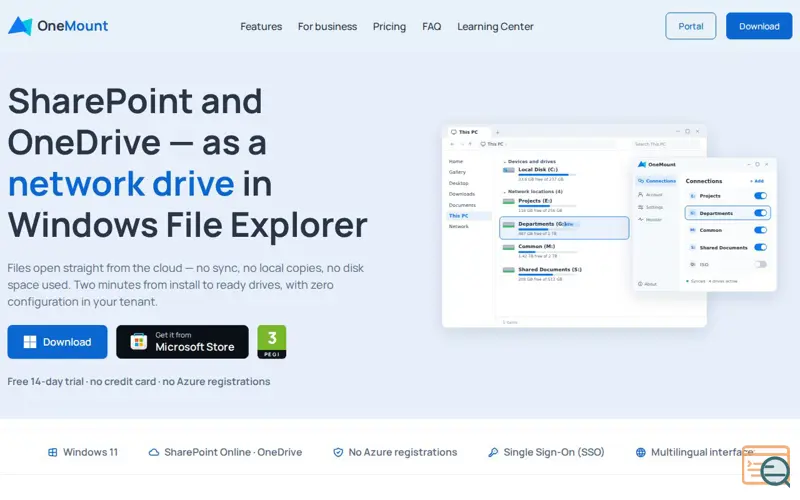Click + Add in the Connections panel
Viewport: 800px width, 500px height.
(757, 181)
